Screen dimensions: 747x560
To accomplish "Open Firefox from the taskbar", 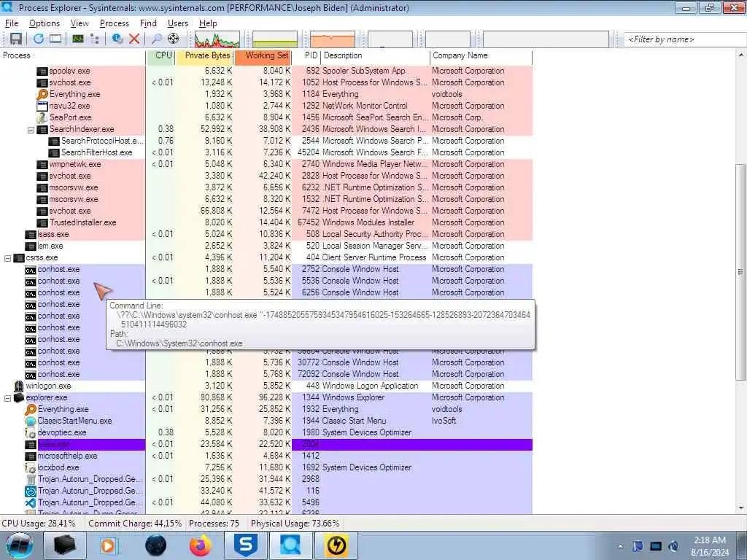I will click(x=201, y=545).
